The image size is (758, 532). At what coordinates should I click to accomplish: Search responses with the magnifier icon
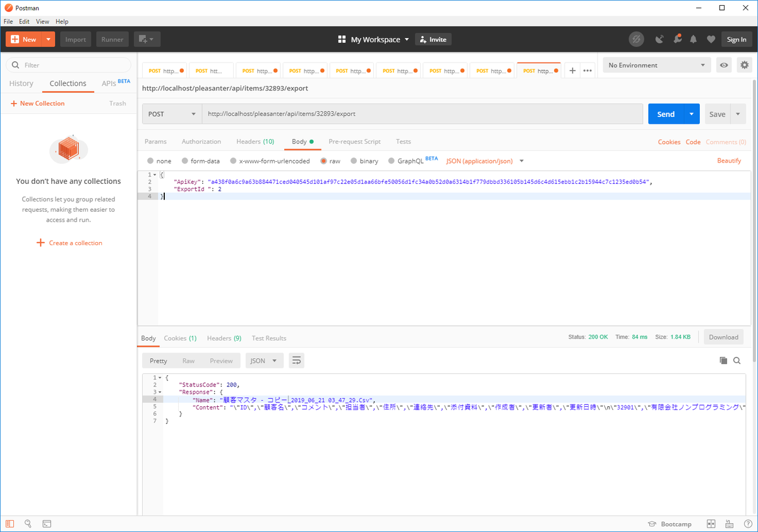(737, 360)
